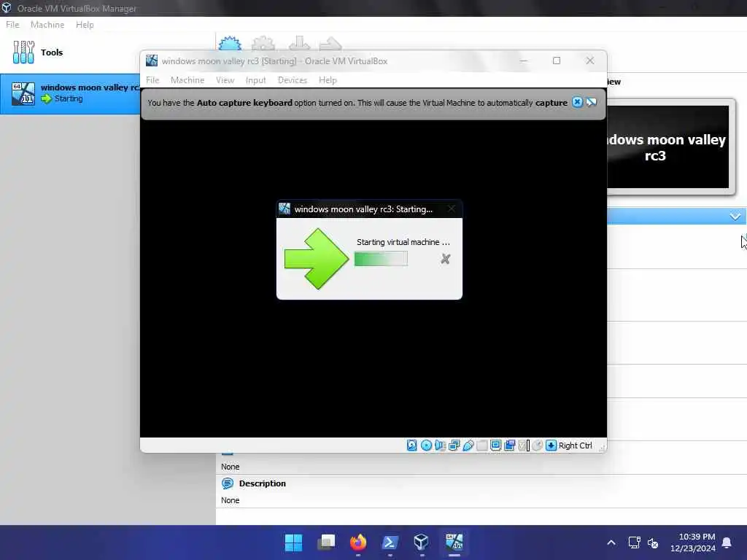Click the shared folders indicator in VM status bar
747x560 pixels.
point(481,446)
